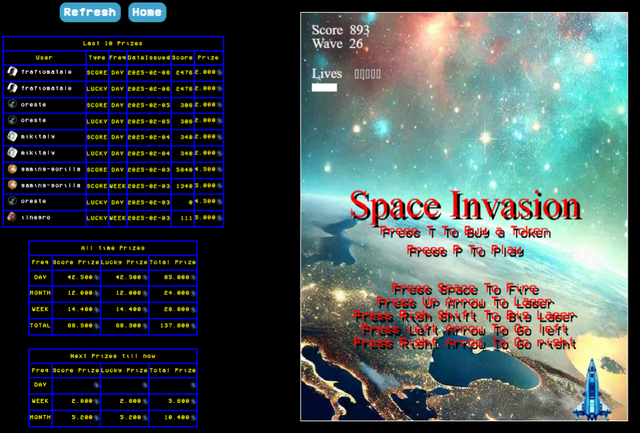Image resolution: width=640 pixels, height=433 pixels.
Task: Open oreste's avatar in the 2025-02-05 LUCKY row
Action: click(12, 120)
